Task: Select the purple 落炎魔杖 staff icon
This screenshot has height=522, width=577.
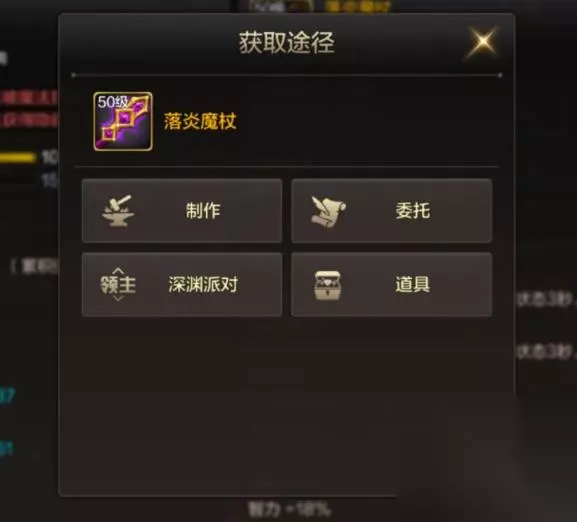Action: [123, 121]
